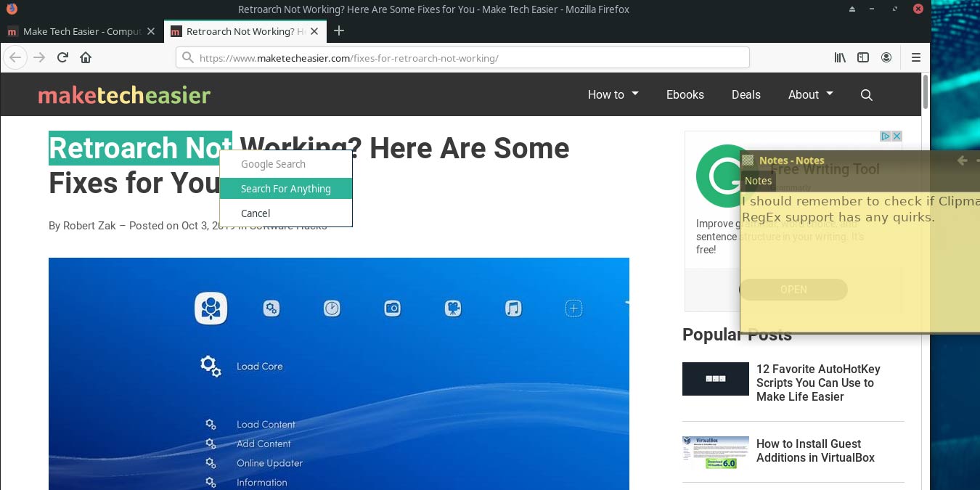
Task: Click the maketecheasier search magnifier icon
Action: [x=866, y=94]
